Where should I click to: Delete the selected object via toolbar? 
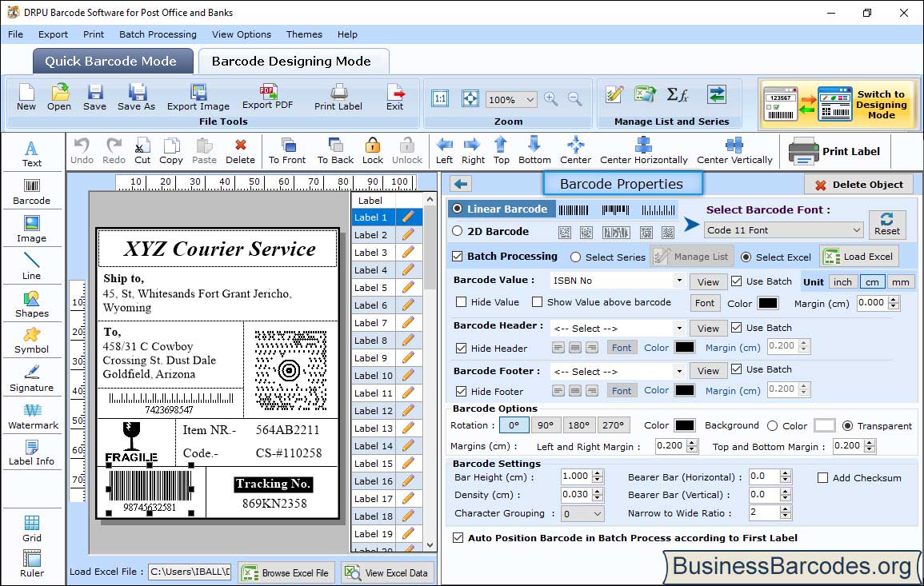click(x=241, y=151)
